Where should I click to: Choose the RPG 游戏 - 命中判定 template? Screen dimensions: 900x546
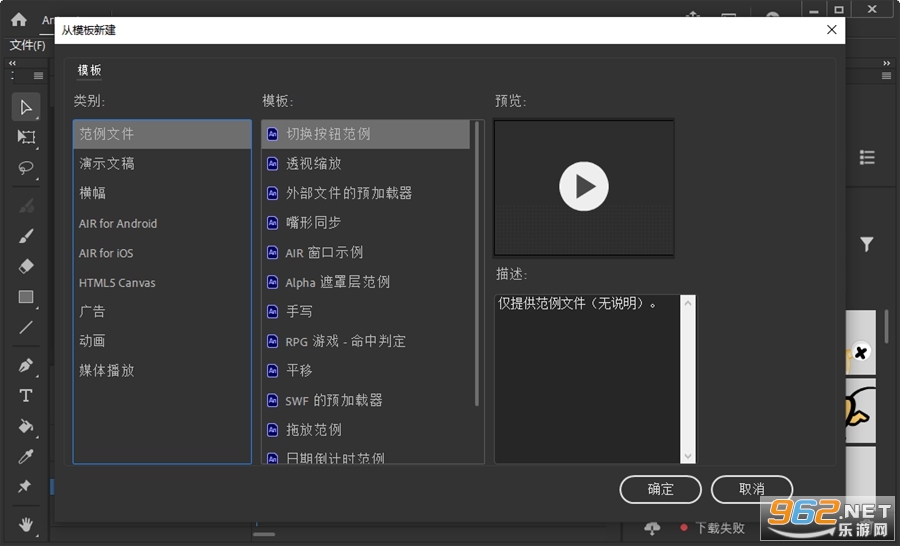point(366,341)
